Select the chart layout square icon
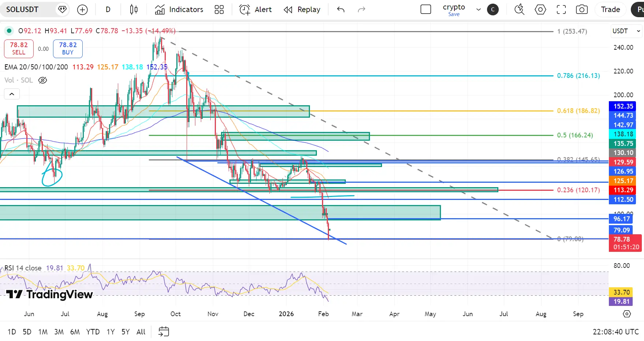 tap(426, 10)
